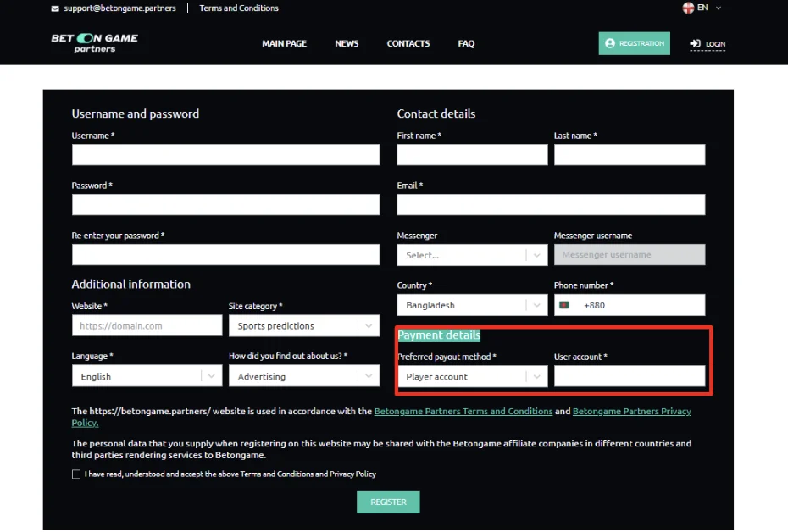The height and width of the screenshot is (532, 788).
Task: Open the Preferred payout method dropdown
Action: (x=472, y=377)
